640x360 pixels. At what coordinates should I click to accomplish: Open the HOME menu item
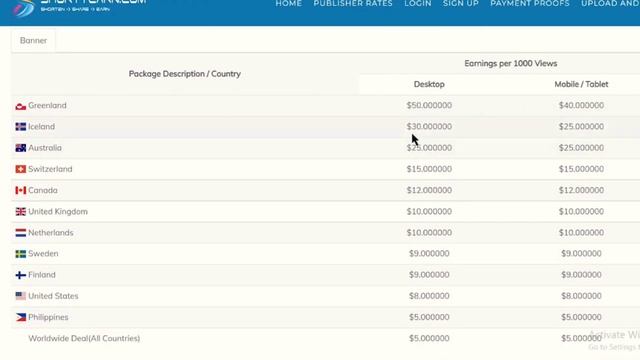289,4
